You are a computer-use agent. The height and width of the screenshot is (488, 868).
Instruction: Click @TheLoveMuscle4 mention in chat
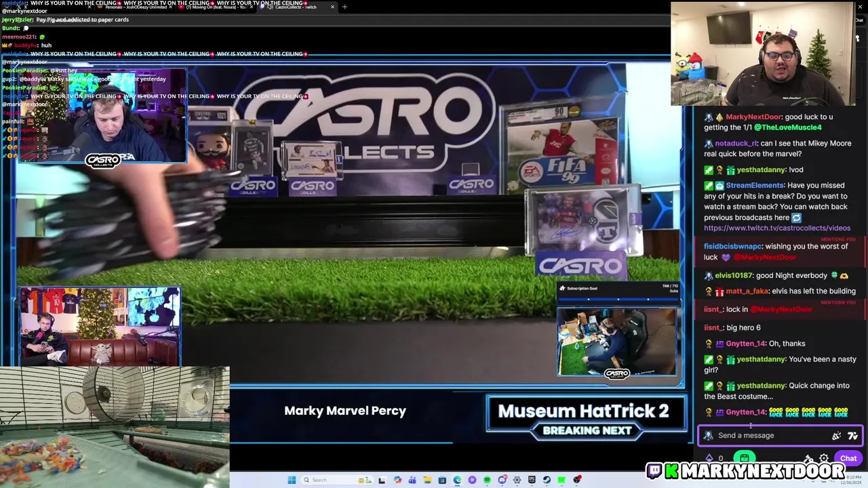pyautogui.click(x=787, y=127)
